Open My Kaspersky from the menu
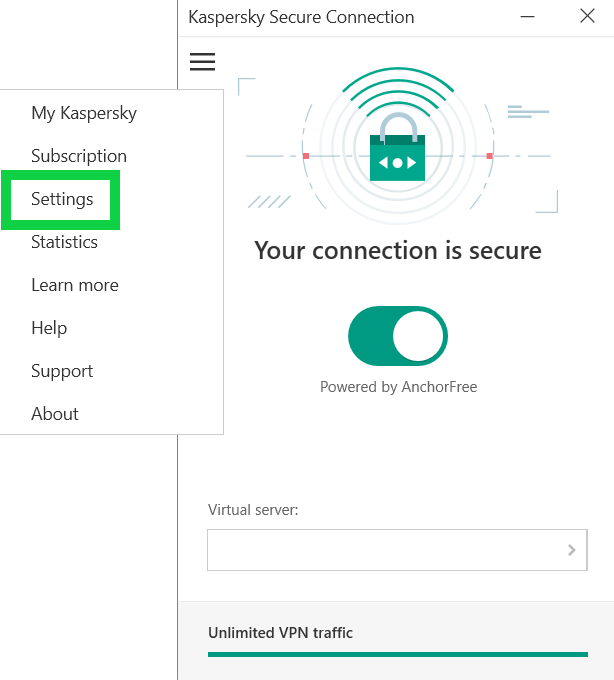Screen dimensions: 614x680 [84, 113]
